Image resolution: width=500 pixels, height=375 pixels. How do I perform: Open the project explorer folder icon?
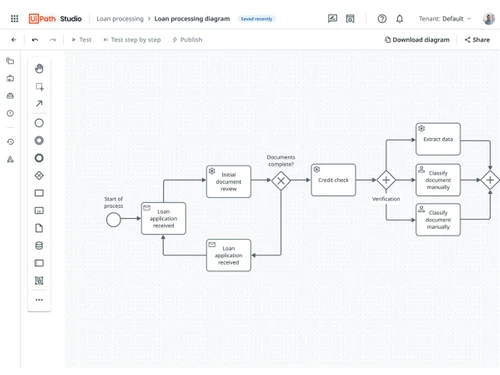point(10,61)
